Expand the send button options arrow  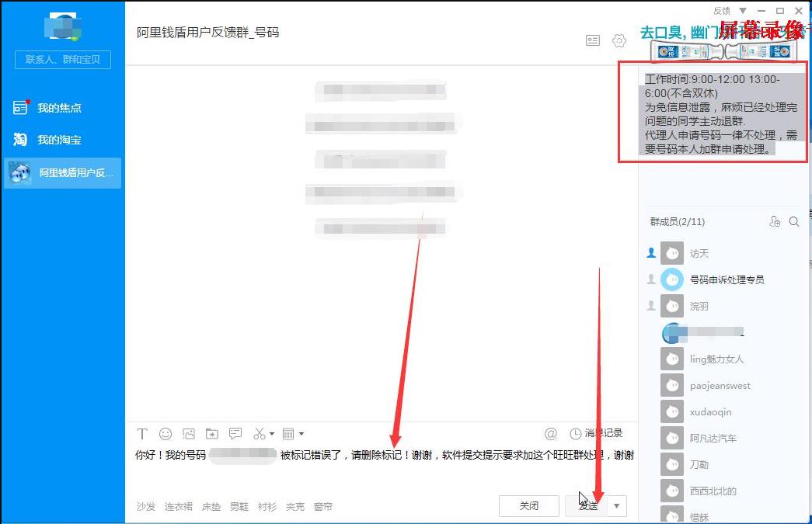(x=617, y=505)
